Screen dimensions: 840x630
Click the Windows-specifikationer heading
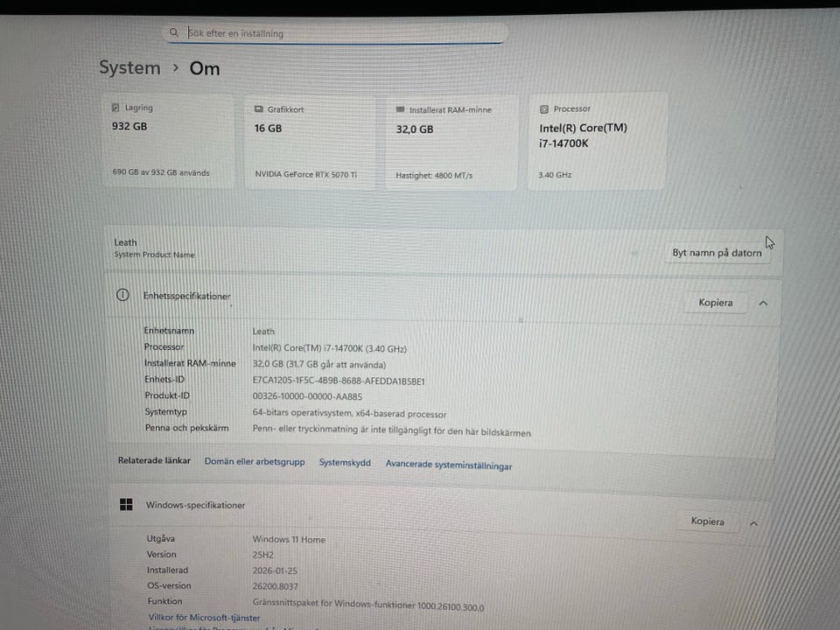(x=195, y=505)
